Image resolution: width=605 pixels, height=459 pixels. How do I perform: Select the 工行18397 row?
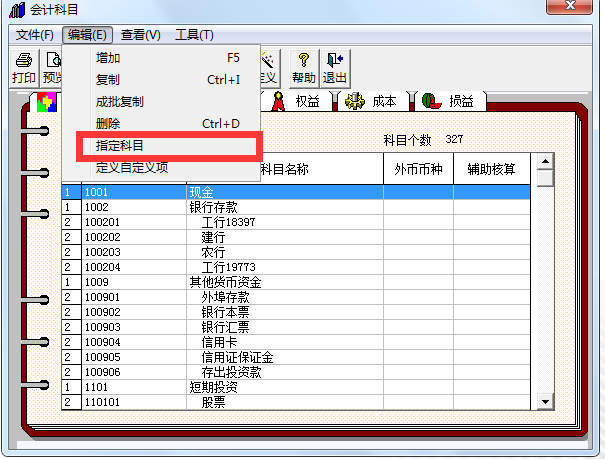296,222
